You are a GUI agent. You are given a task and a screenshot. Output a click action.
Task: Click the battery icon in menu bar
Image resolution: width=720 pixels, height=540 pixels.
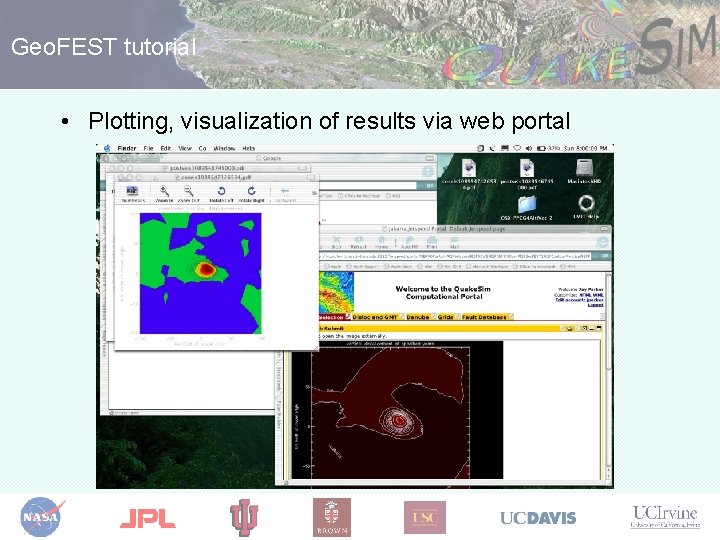[541, 148]
